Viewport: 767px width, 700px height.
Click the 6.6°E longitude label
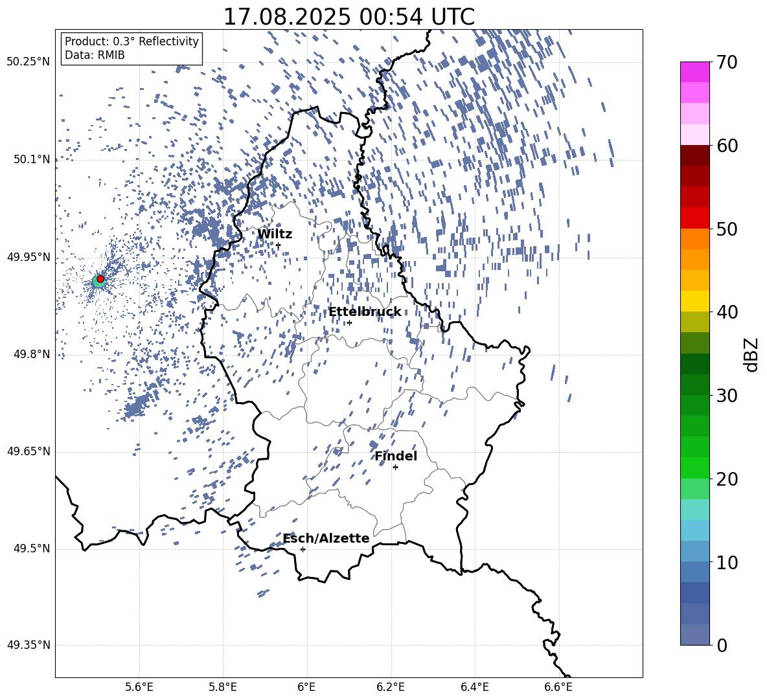558,687
